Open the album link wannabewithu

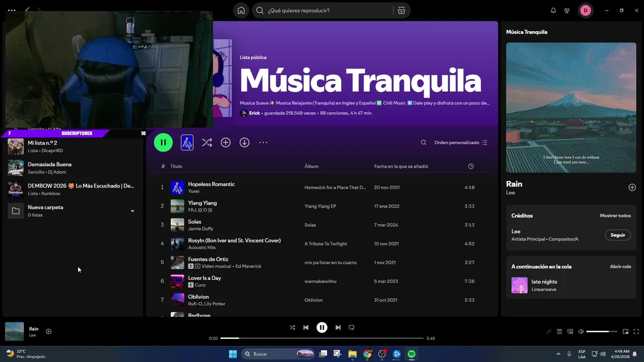320,282
